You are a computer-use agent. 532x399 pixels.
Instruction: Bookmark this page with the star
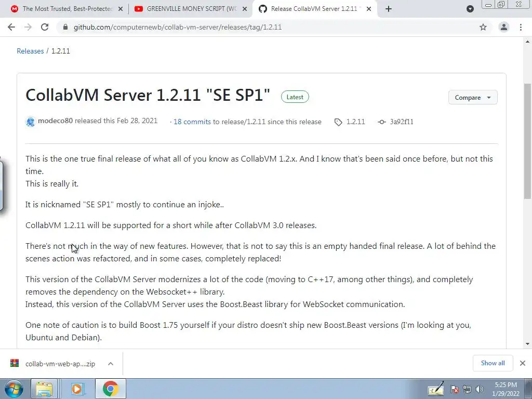[x=483, y=27]
